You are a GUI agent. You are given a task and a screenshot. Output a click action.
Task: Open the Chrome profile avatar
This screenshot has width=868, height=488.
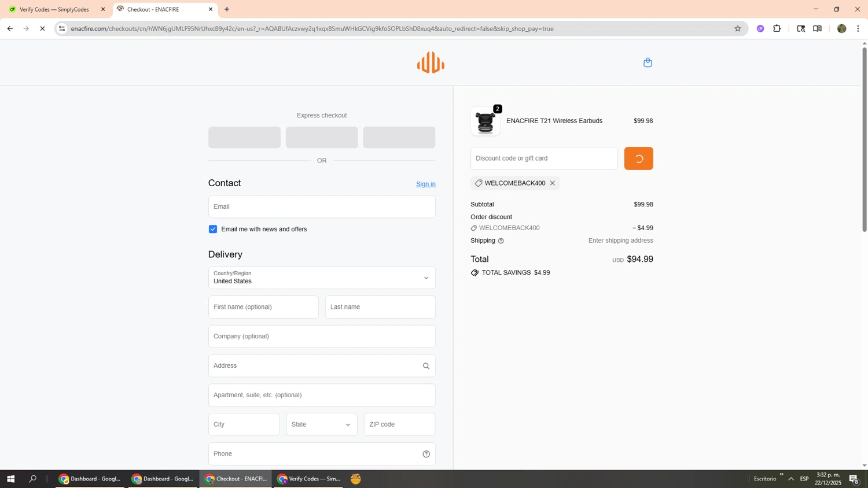(x=842, y=28)
